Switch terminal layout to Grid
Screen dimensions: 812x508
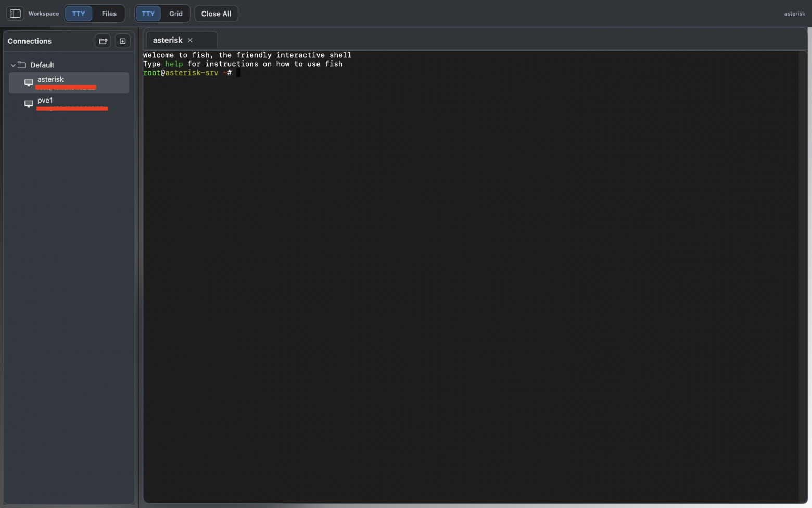tap(175, 14)
